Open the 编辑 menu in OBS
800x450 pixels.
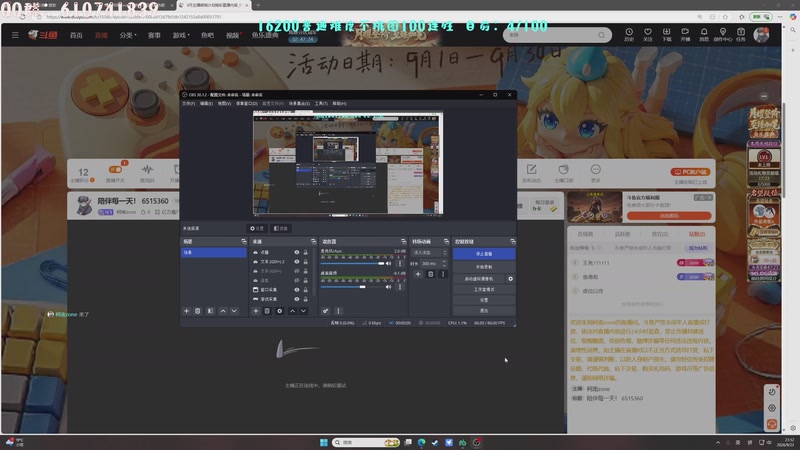click(206, 104)
